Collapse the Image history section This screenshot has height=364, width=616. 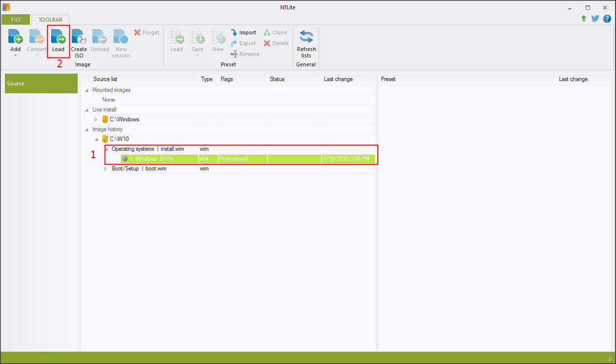coord(87,130)
